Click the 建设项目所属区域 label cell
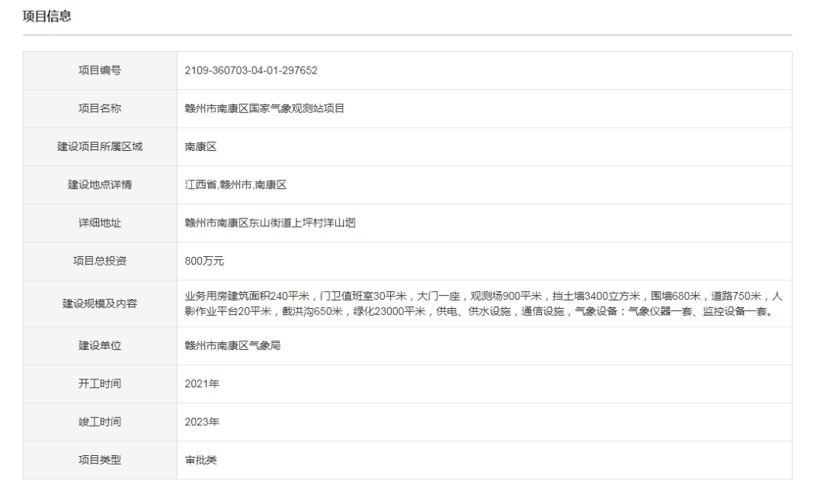 pyautogui.click(x=101, y=146)
